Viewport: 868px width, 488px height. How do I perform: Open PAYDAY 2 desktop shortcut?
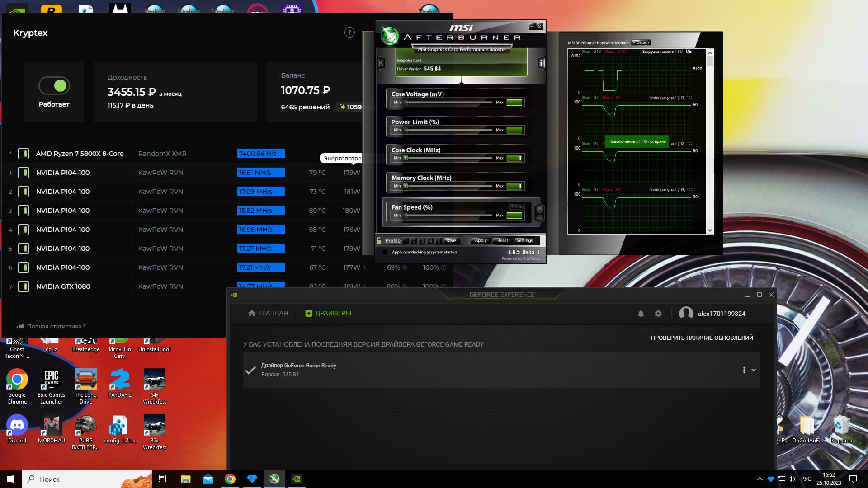120,383
